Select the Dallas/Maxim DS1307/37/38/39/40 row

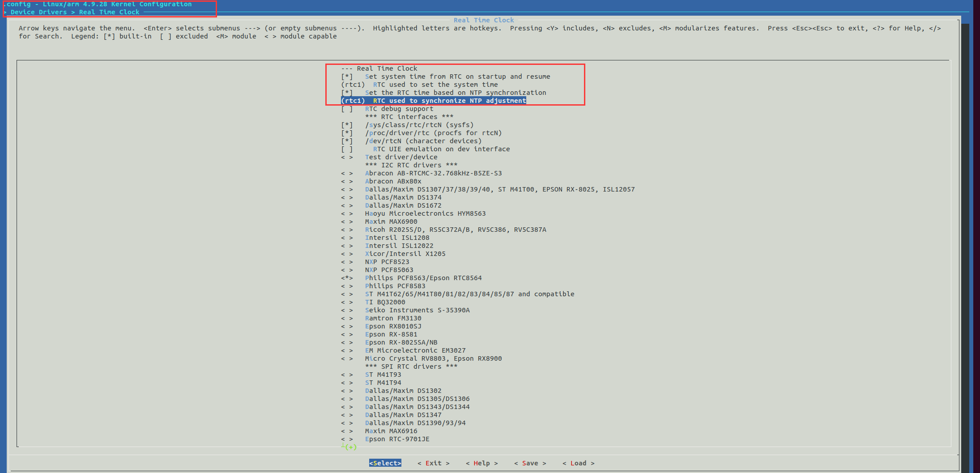[488, 189]
